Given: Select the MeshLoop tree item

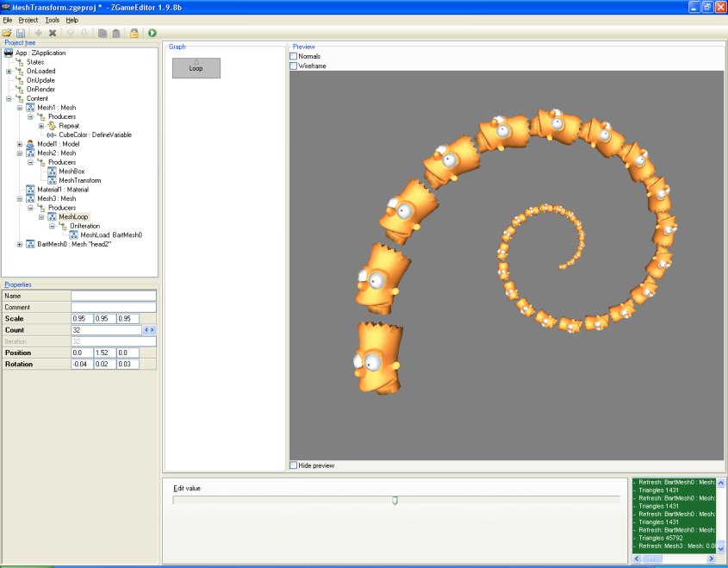Looking at the screenshot, I should pyautogui.click(x=73, y=217).
